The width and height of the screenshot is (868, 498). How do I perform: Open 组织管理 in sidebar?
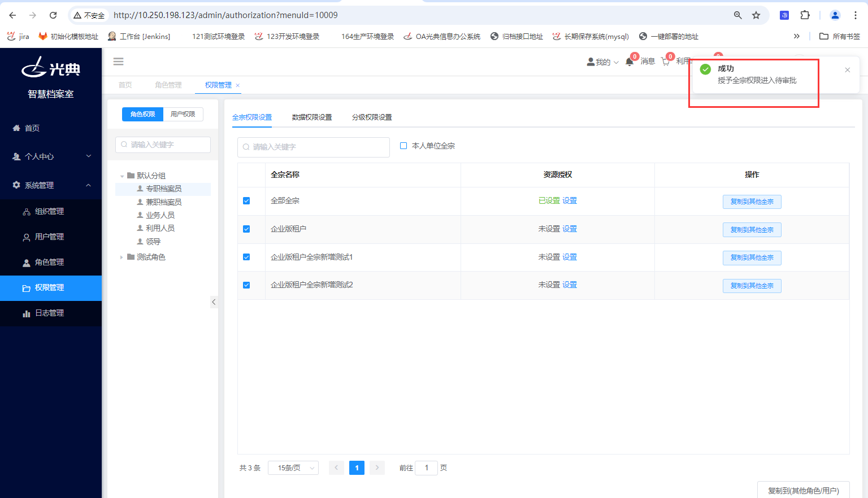[x=51, y=211]
